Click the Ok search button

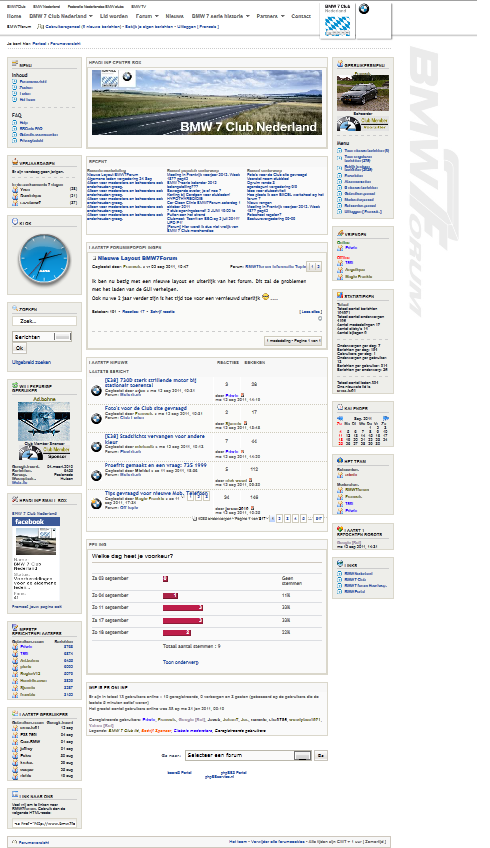(19, 348)
